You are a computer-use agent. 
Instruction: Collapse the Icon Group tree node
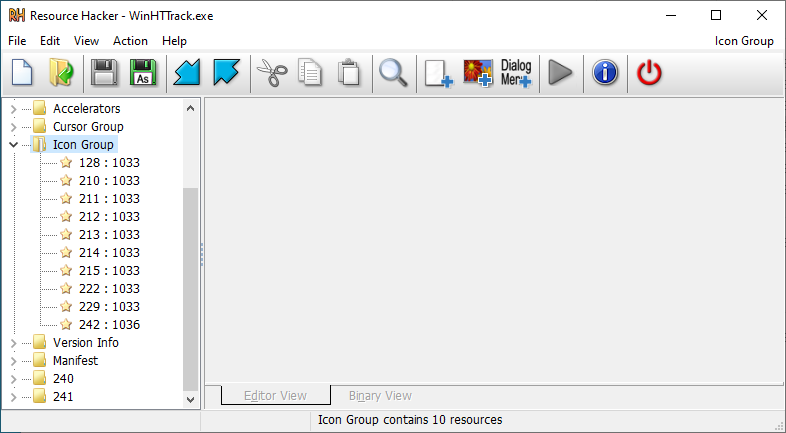[14, 145]
